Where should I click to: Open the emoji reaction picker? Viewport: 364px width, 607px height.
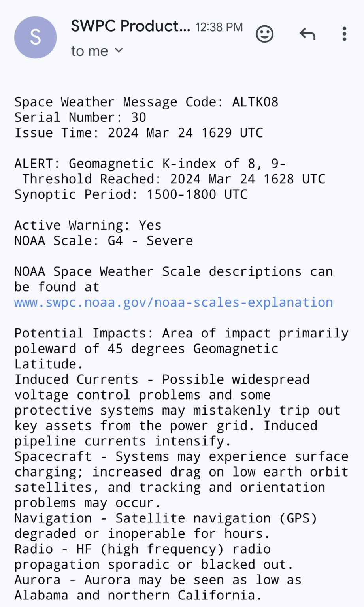pyautogui.click(x=264, y=34)
